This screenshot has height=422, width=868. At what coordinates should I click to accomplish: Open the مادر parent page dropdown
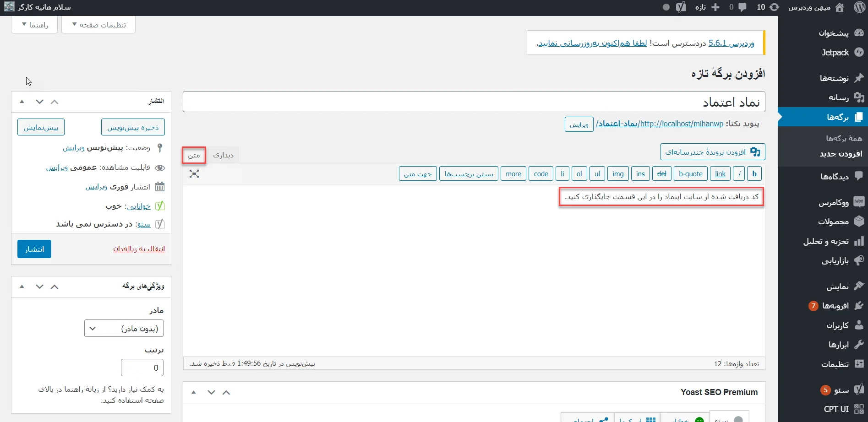(124, 329)
